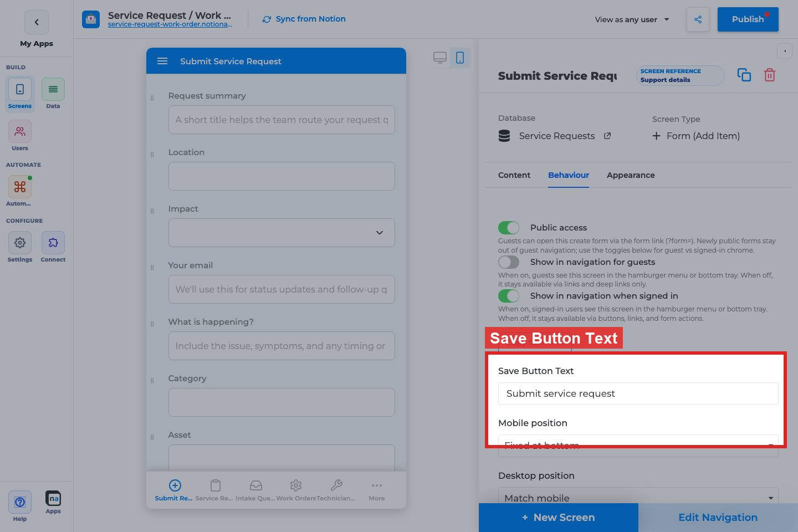The width and height of the screenshot is (798, 532).
Task: Open Screen Type Form (Add Item) selector
Action: pos(696,136)
